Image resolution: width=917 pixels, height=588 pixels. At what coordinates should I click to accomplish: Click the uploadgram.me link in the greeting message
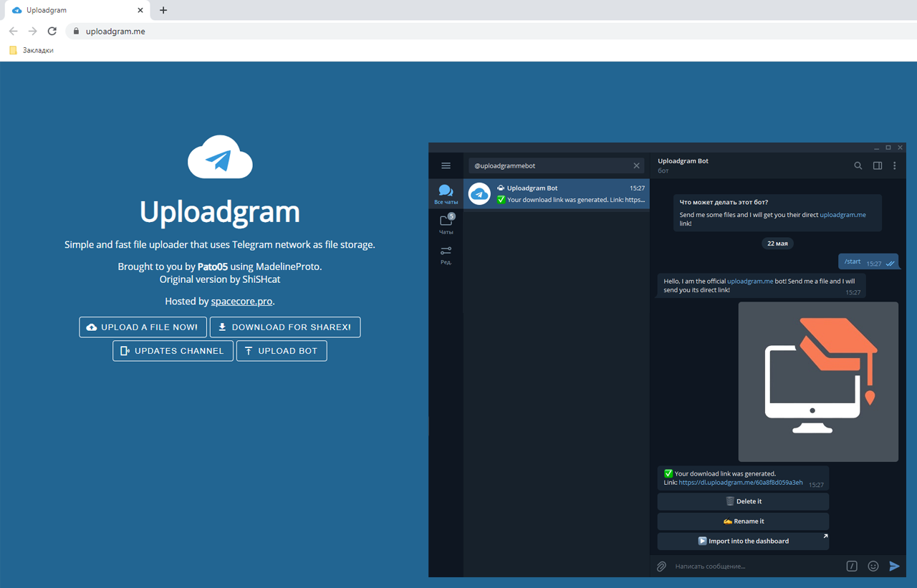click(750, 281)
